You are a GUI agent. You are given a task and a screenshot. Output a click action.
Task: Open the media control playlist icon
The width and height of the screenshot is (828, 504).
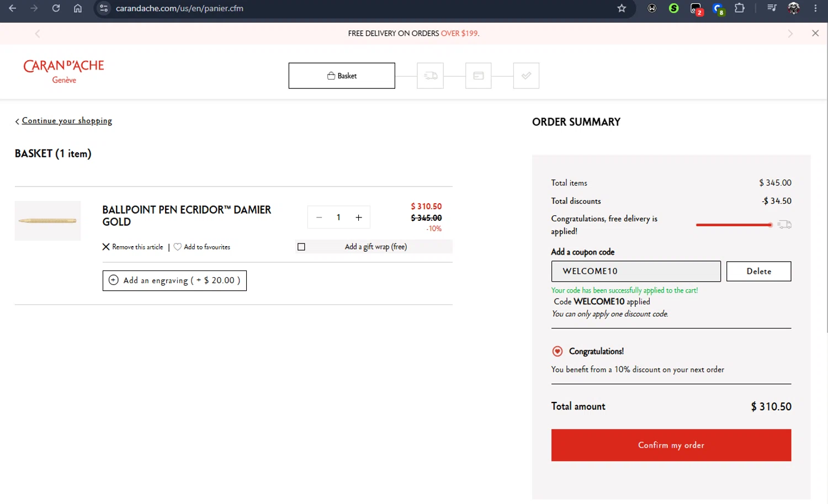(772, 8)
